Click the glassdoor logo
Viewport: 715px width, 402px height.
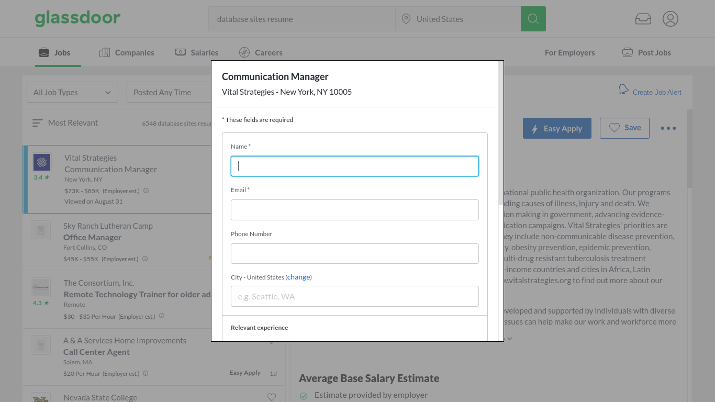coord(78,18)
